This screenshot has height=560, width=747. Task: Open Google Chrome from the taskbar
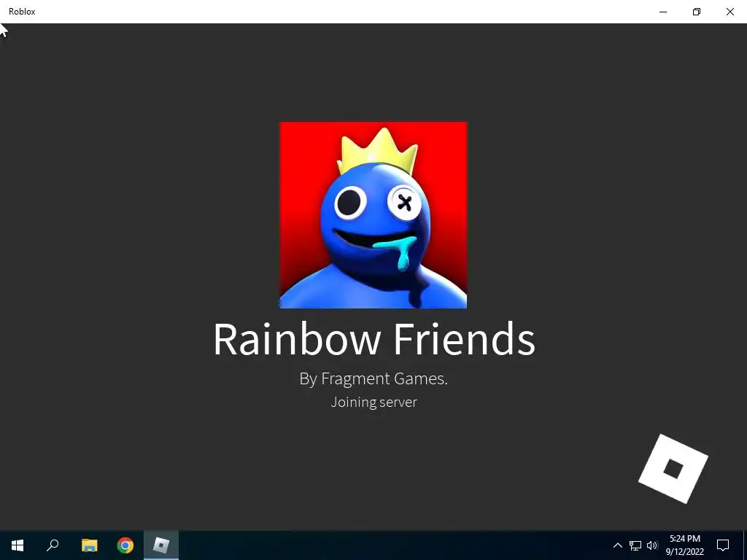coord(125,545)
